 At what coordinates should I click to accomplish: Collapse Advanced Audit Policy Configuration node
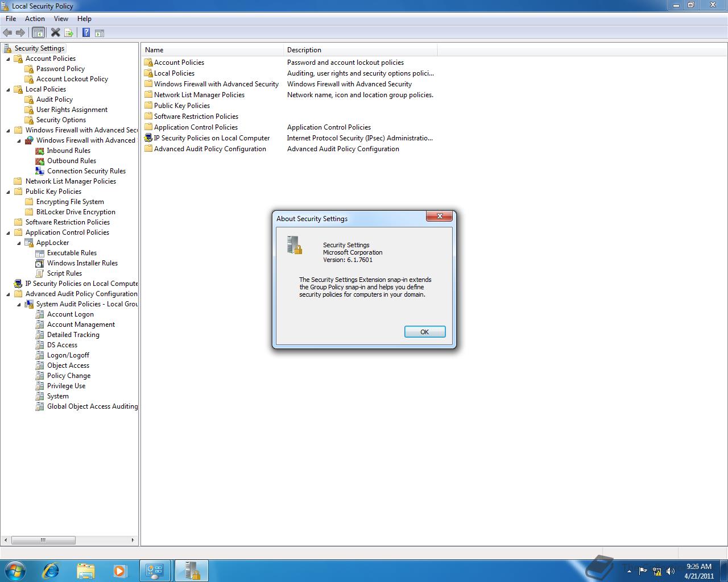pyautogui.click(x=8, y=294)
